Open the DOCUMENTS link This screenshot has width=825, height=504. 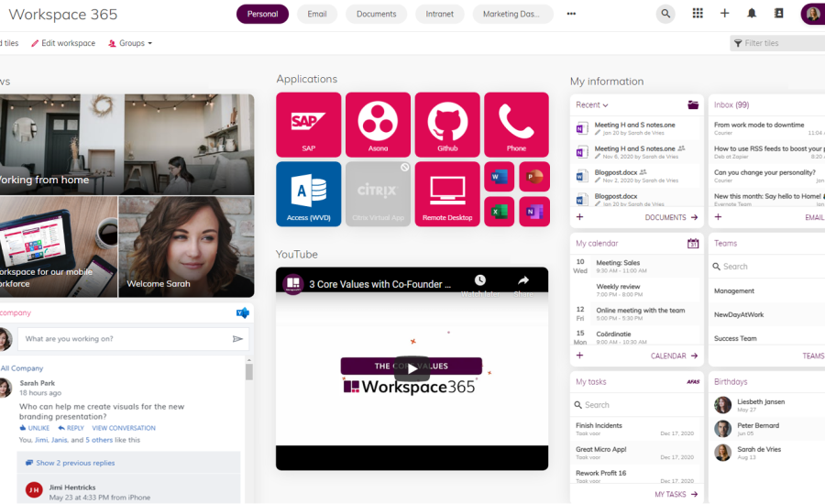coord(671,217)
